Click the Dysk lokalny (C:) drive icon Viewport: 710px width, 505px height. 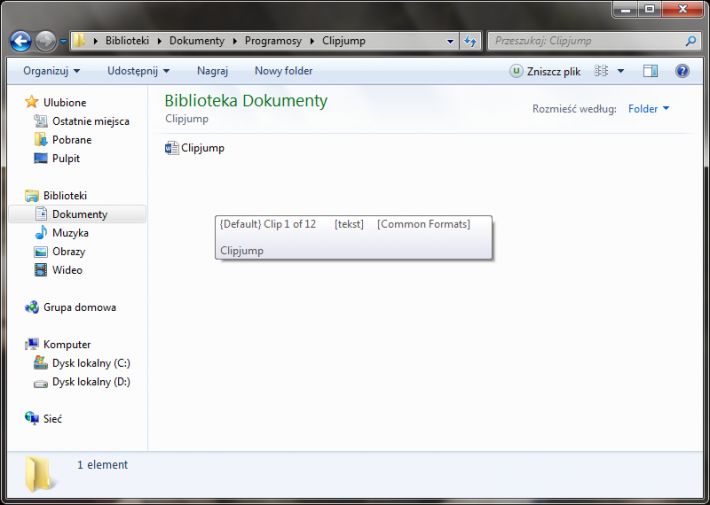pyautogui.click(x=41, y=362)
